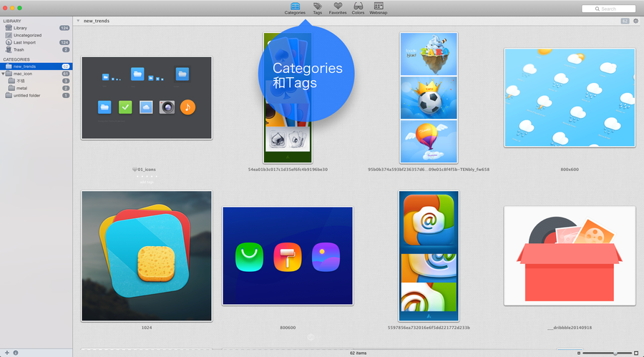The height and width of the screenshot is (357, 644).
Task: Click the large thumbnail size icon
Action: (636, 353)
